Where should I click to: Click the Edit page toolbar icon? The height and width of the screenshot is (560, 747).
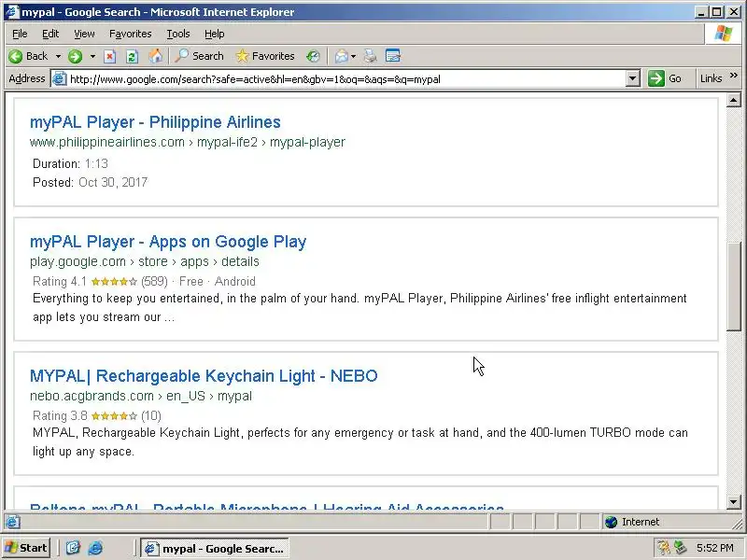click(x=392, y=56)
